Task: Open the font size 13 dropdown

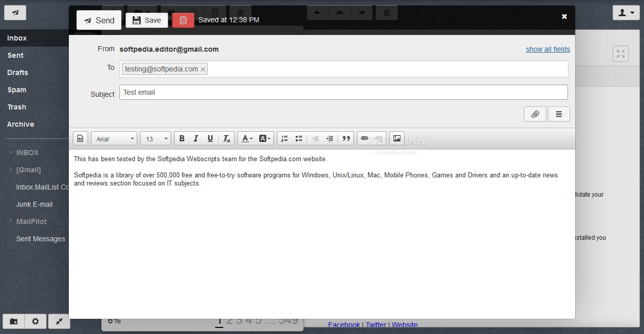Action: [x=156, y=139]
